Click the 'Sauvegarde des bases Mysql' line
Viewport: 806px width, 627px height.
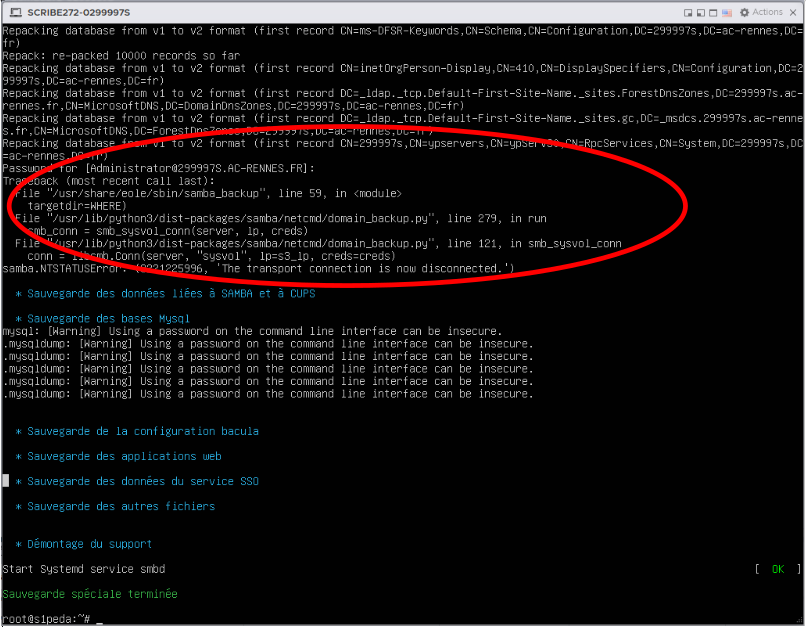(103, 318)
